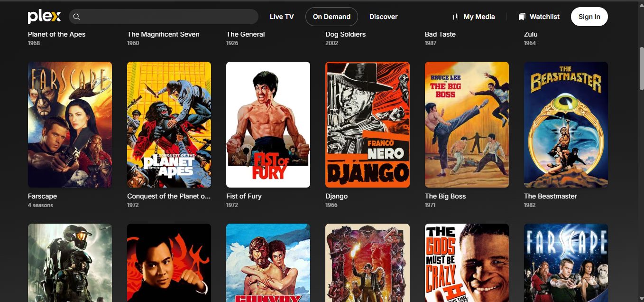Select the On Demand tab

331,17
